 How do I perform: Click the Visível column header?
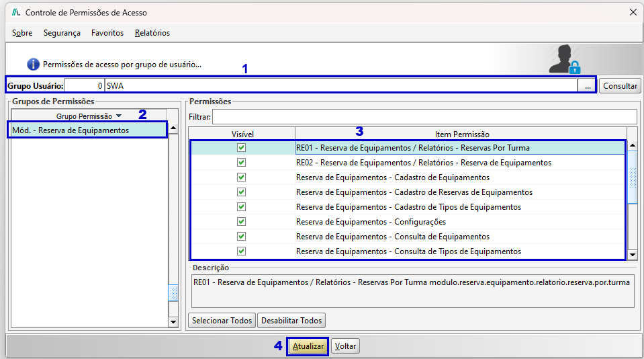(x=242, y=134)
